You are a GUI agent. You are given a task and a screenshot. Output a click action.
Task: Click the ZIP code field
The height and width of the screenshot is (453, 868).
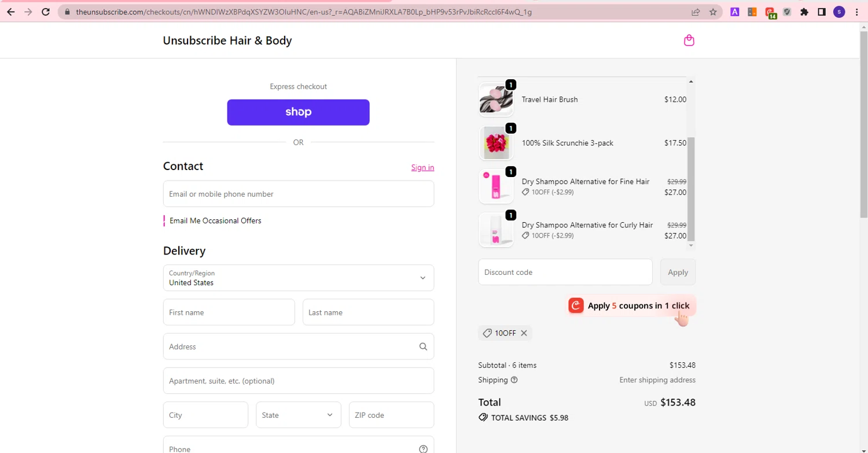(x=391, y=415)
